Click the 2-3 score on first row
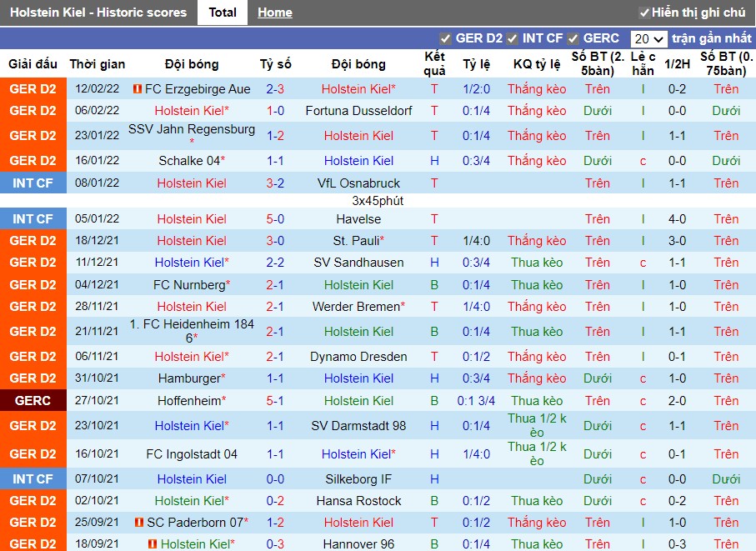This screenshot has width=756, height=551. (x=275, y=88)
